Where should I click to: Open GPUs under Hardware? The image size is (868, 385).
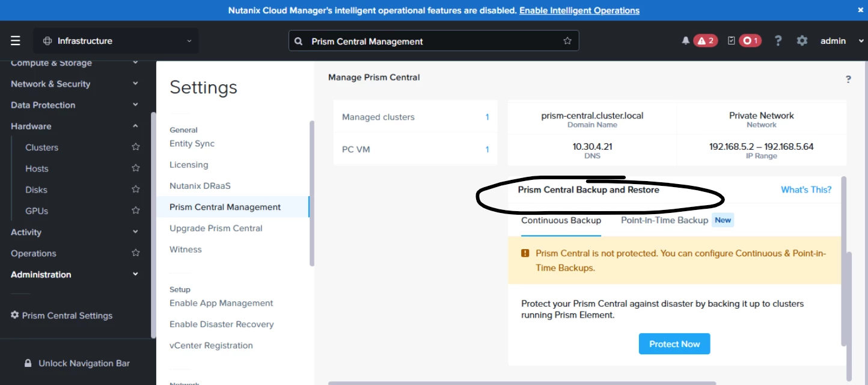(37, 211)
